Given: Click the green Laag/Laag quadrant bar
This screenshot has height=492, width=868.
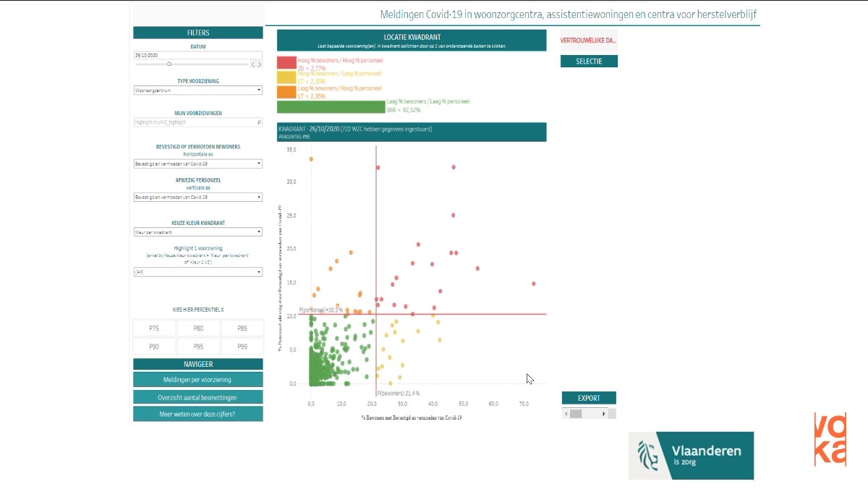Looking at the screenshot, I should [x=331, y=107].
